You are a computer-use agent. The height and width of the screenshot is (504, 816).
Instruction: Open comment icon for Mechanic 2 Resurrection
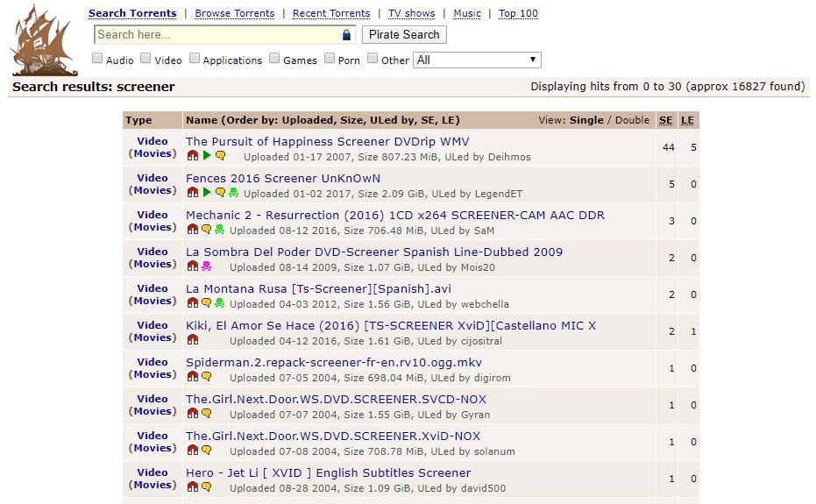coord(207,229)
